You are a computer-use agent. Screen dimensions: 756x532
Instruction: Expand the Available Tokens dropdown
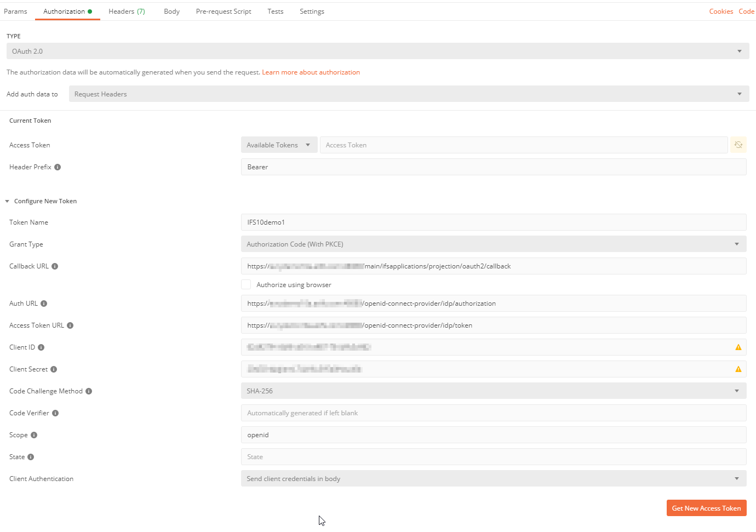tap(279, 145)
